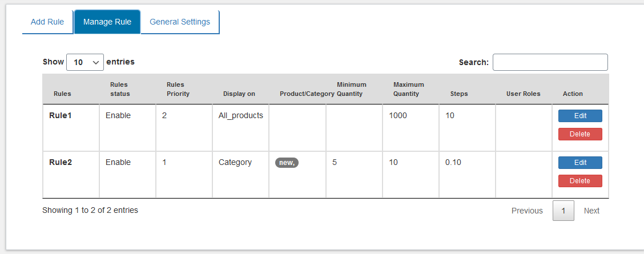The image size is (644, 254).
Task: Select page 1 in pagination
Action: [563, 211]
